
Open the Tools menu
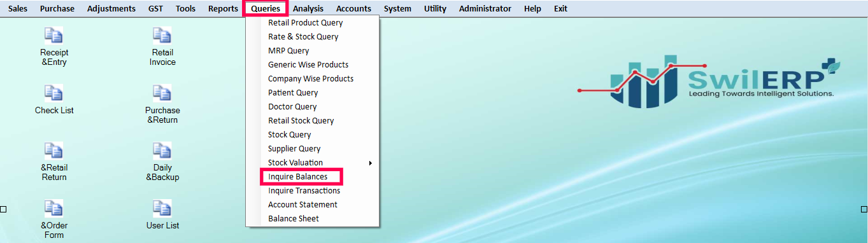tap(186, 9)
